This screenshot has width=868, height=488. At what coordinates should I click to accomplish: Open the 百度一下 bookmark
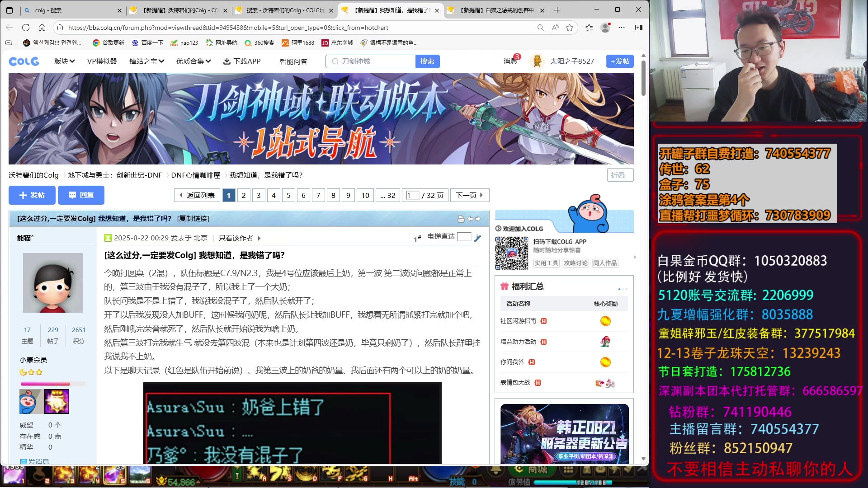click(x=147, y=43)
